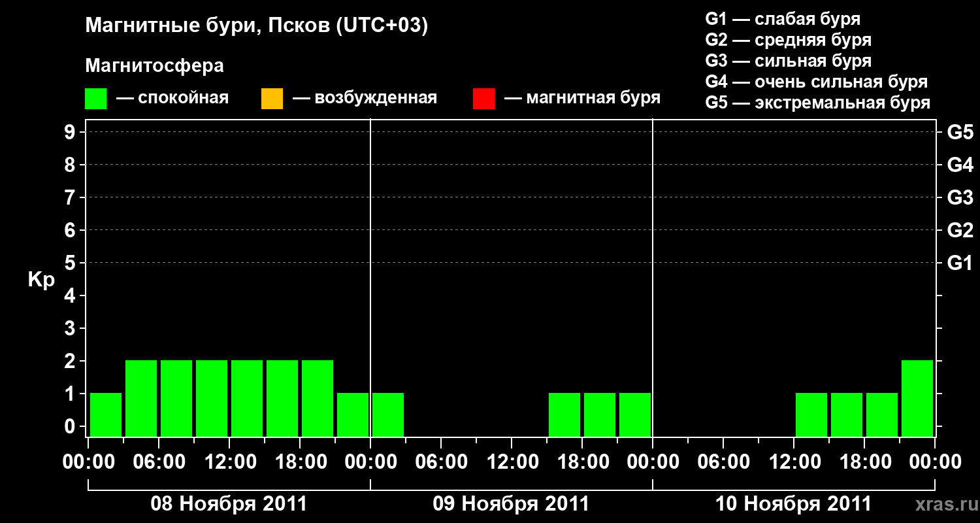Screen dimensions: 980x523
Task: Click the 08 Ноября 21:00–00:00 bar
Action: pos(353,414)
